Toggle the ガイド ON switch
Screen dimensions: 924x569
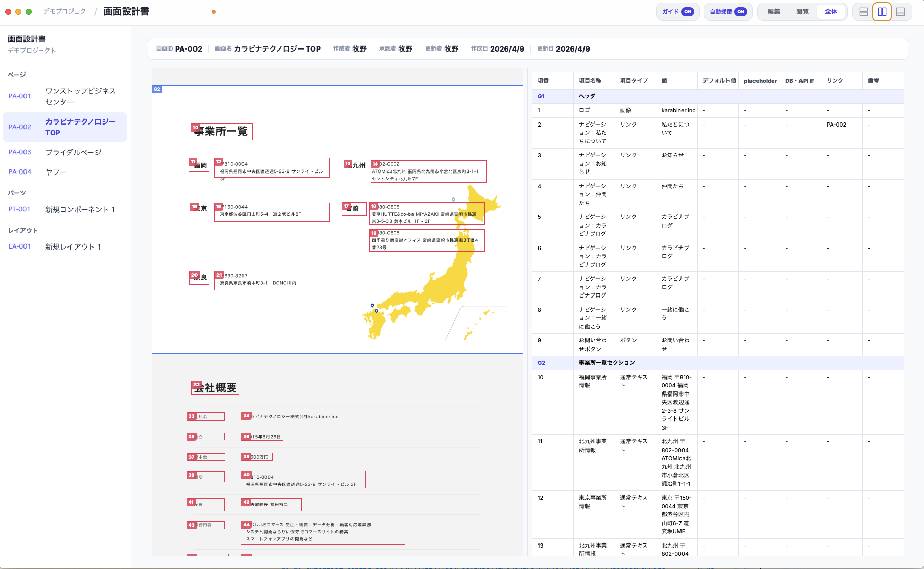coord(677,12)
